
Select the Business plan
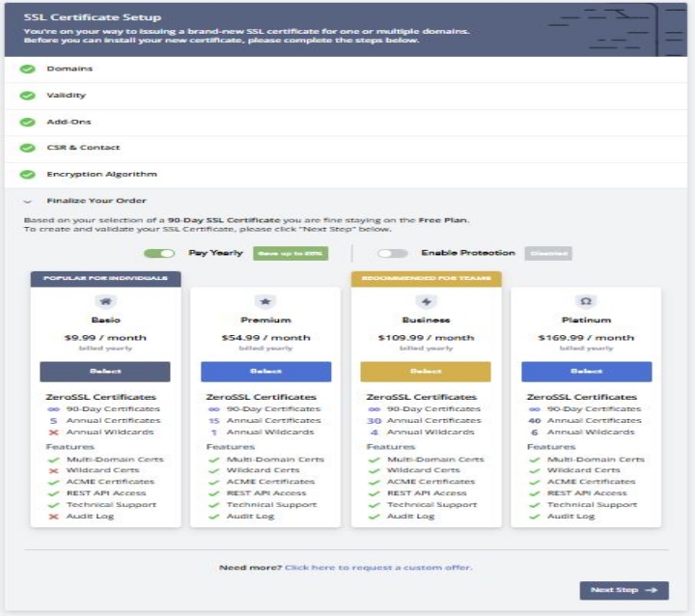coord(426,372)
